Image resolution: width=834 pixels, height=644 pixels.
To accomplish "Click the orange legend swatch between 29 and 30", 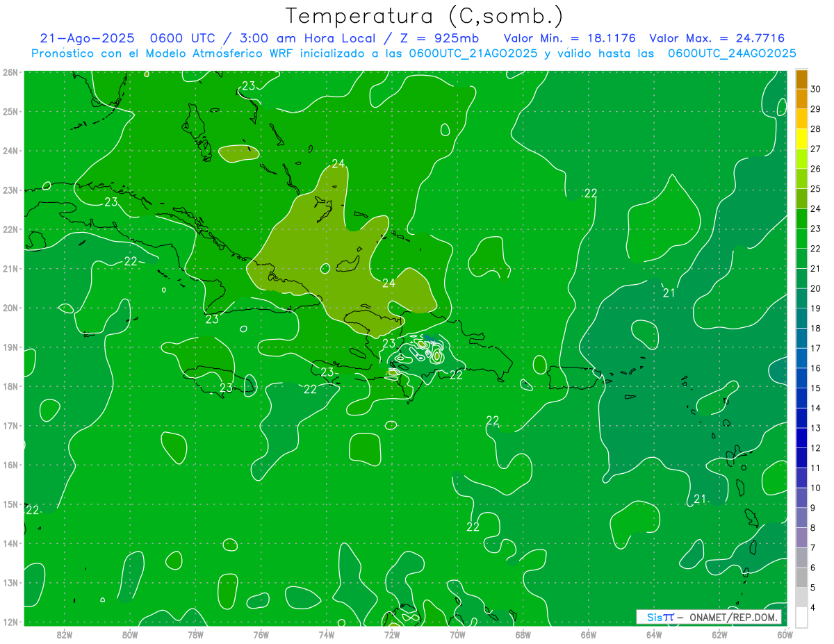I will pyautogui.click(x=801, y=99).
